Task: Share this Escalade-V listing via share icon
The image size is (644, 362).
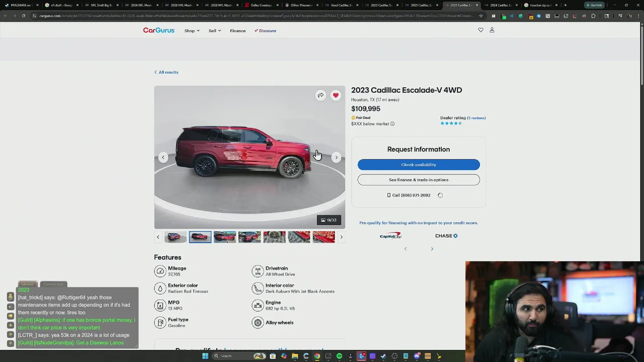Action: click(x=320, y=95)
